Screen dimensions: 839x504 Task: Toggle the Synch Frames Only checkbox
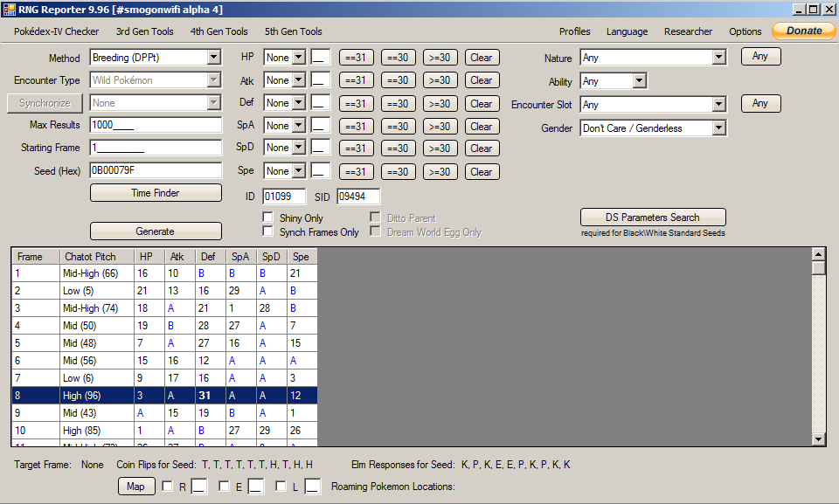(268, 231)
